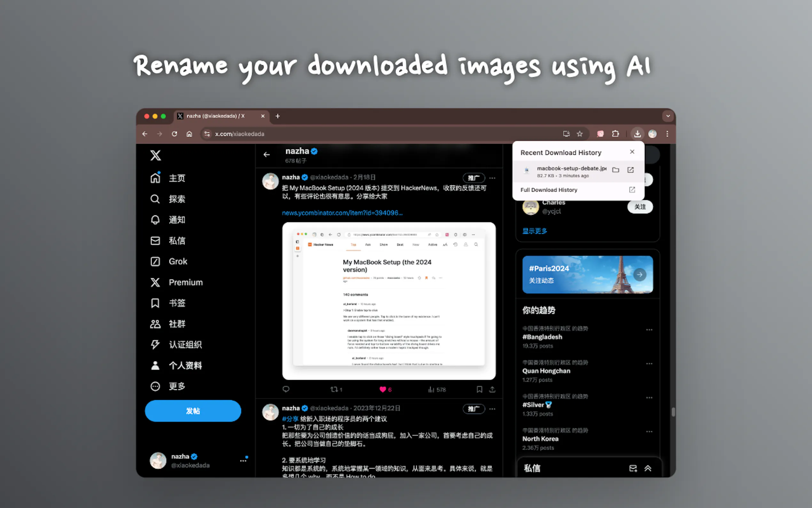Expand the 私信 messages panel chevrons
The width and height of the screenshot is (812, 508).
[x=648, y=468]
